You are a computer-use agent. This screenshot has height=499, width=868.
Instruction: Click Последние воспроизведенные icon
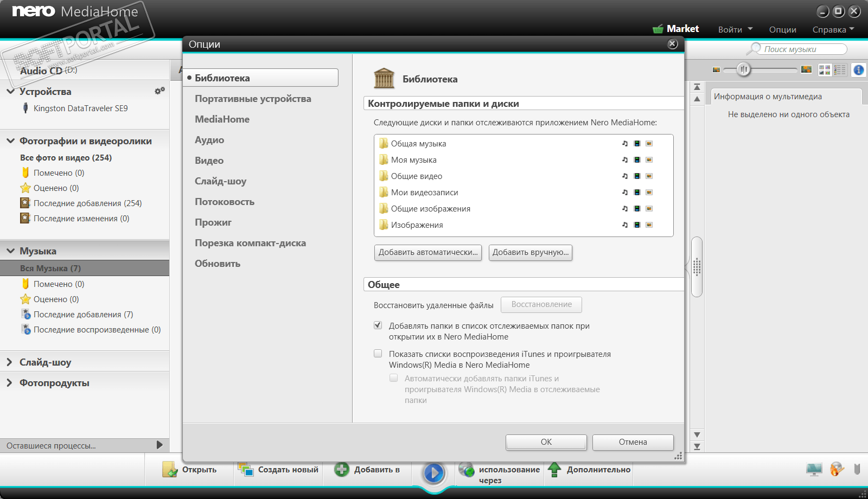(25, 329)
